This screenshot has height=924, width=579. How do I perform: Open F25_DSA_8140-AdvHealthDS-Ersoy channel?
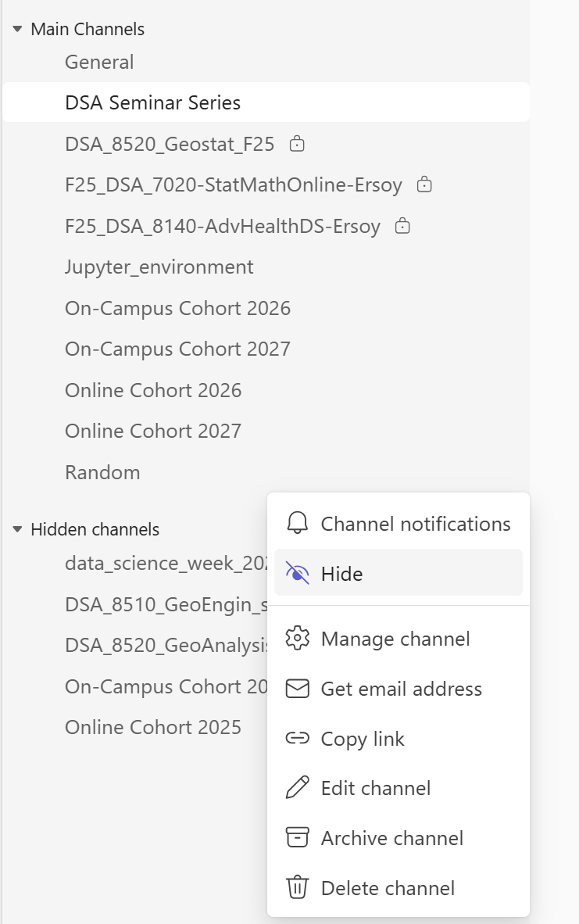(x=223, y=226)
